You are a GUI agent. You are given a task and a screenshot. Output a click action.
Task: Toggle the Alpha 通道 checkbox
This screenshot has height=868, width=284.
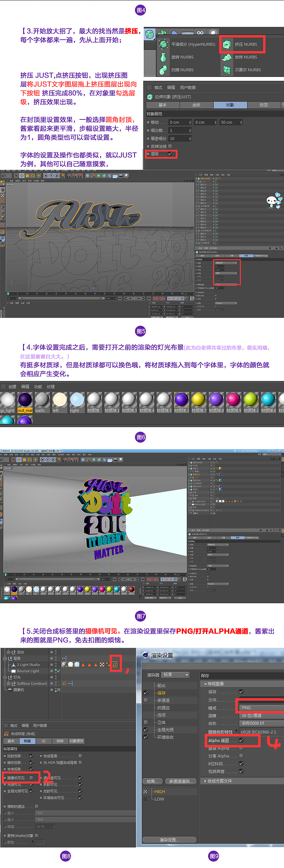click(241, 740)
